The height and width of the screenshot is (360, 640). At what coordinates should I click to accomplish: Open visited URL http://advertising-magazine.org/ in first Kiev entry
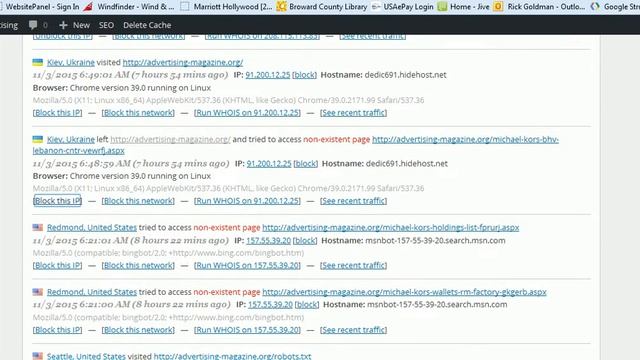click(183, 62)
